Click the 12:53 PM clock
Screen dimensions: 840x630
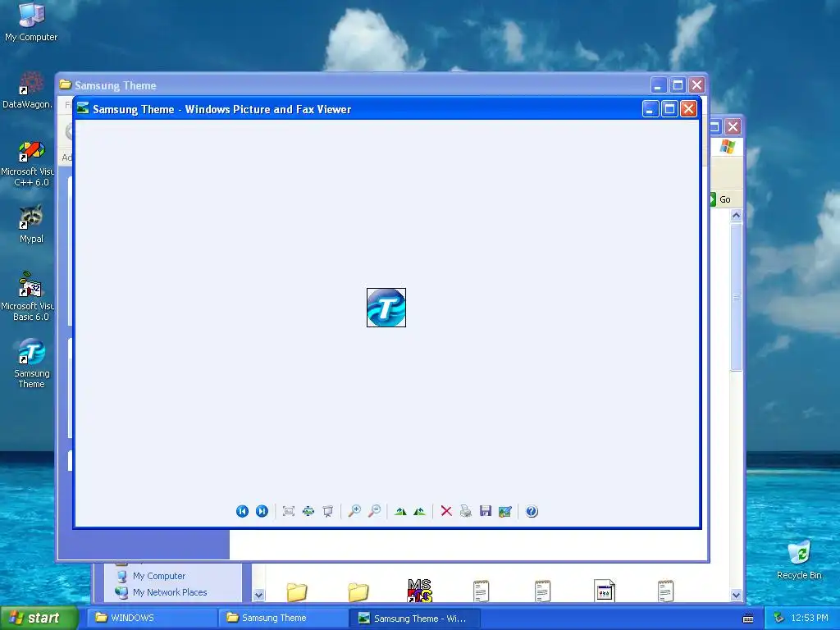(x=810, y=618)
